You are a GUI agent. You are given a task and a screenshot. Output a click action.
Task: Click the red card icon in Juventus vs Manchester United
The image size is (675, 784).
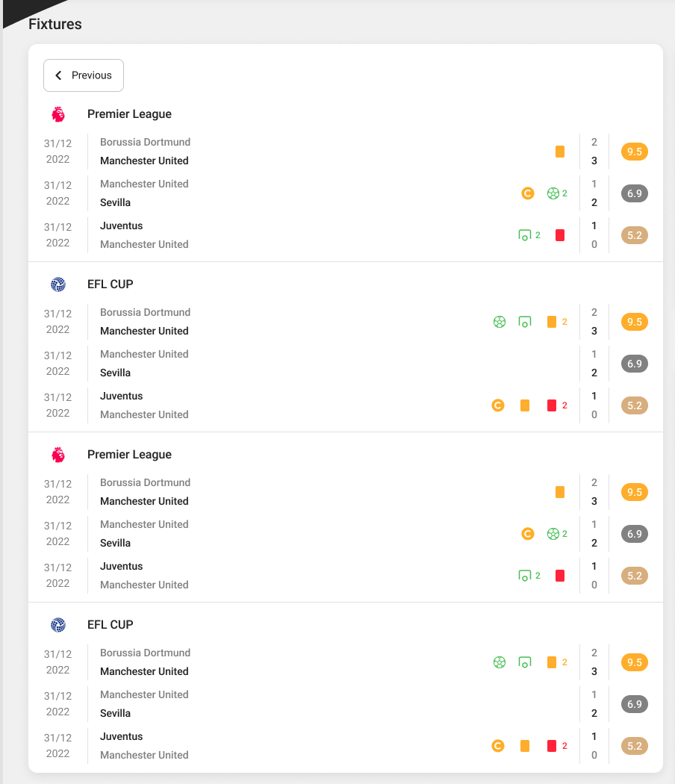[x=560, y=234]
